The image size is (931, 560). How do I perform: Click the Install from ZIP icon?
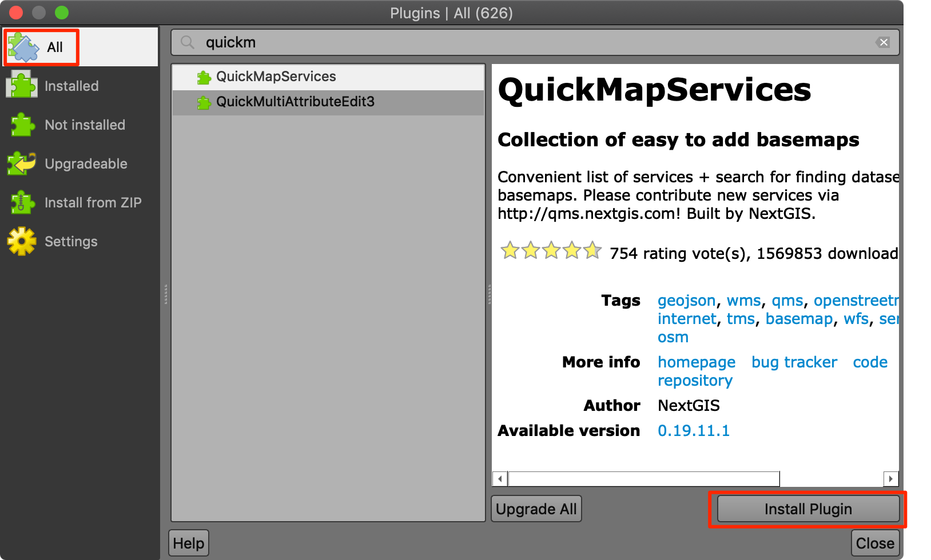pyautogui.click(x=22, y=202)
